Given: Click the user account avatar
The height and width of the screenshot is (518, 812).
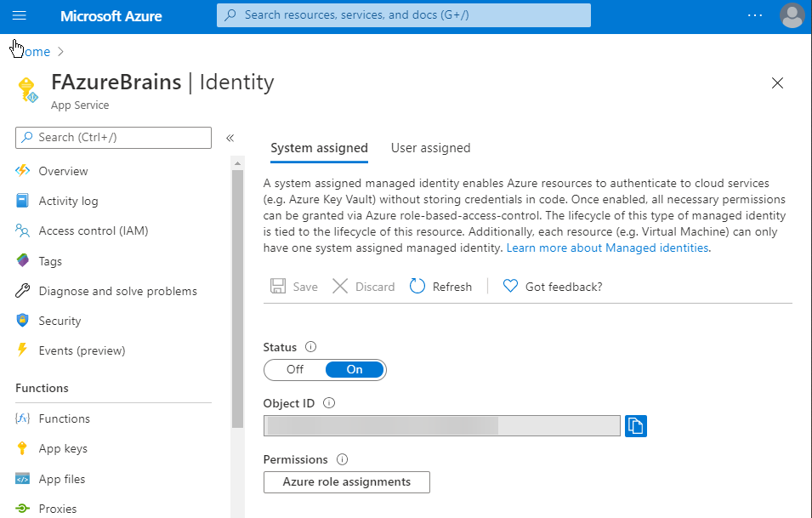Looking at the screenshot, I should 792,15.
